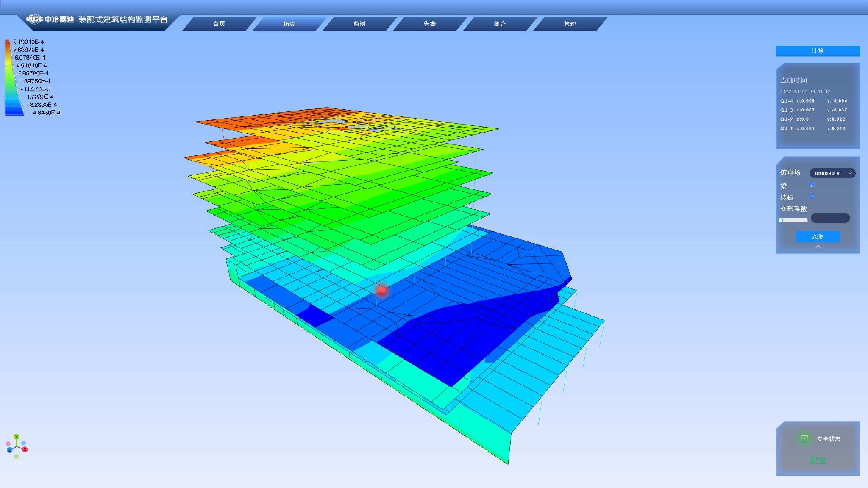Click the 变形系数 slider handle
The image size is (868, 488).
(x=781, y=220)
